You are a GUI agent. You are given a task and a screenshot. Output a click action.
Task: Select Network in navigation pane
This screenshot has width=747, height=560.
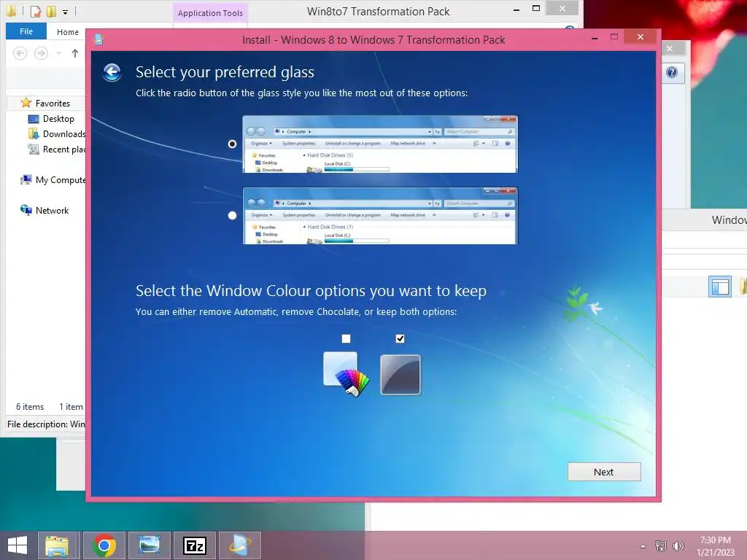[x=52, y=211]
